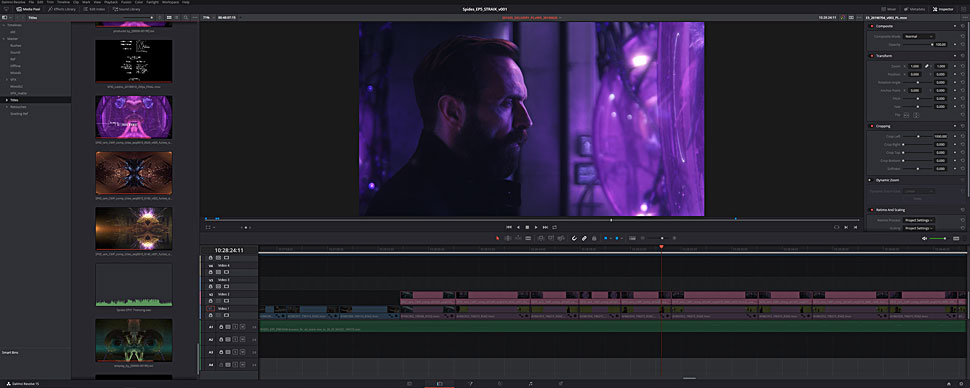Viewport: 970px width, 388px height.
Task: Toggle the Linked Selection chain icon
Action: (585, 238)
